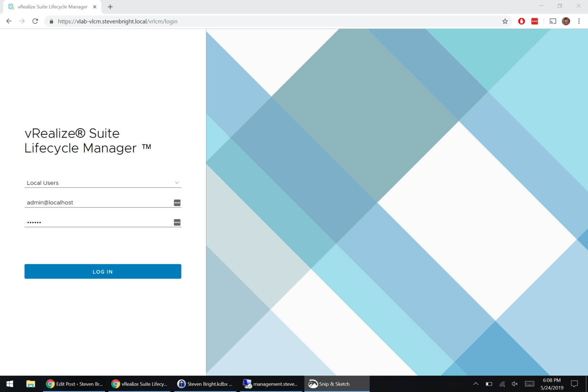The image size is (588, 392).
Task: Show hidden system tray icons
Action: [x=475, y=384]
